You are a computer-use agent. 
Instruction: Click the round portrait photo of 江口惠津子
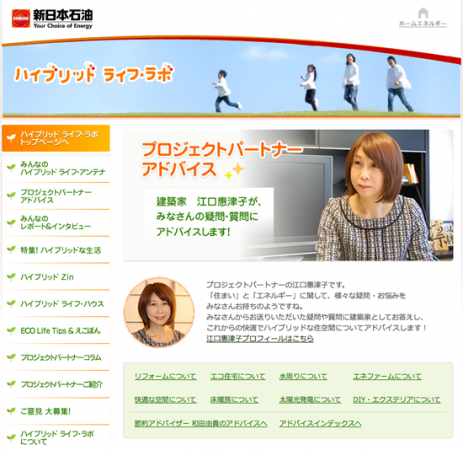click(159, 312)
